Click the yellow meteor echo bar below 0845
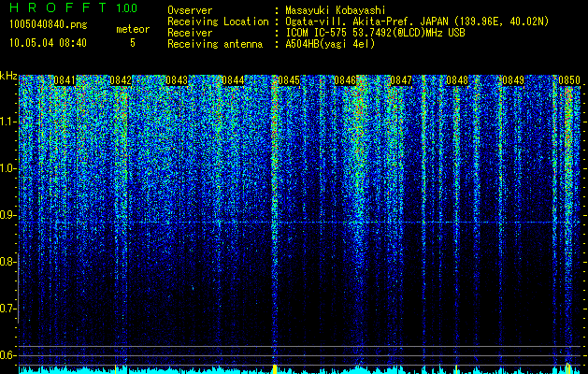 (275, 368)
